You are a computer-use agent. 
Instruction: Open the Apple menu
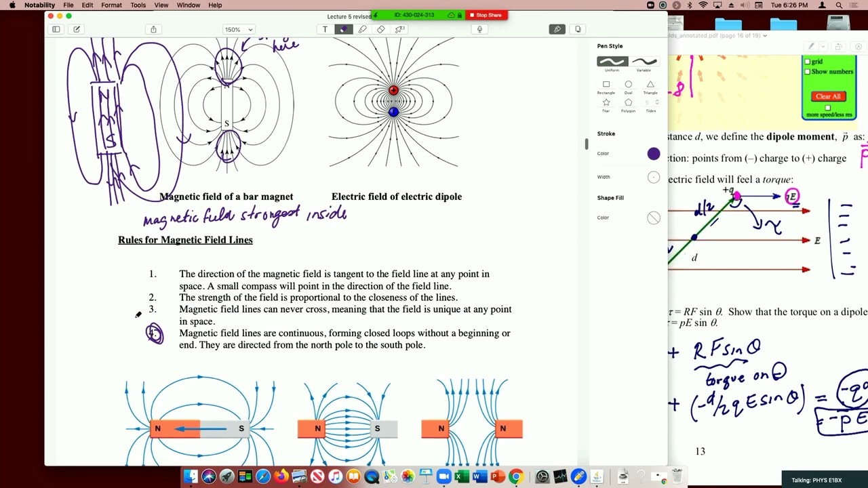[12, 5]
